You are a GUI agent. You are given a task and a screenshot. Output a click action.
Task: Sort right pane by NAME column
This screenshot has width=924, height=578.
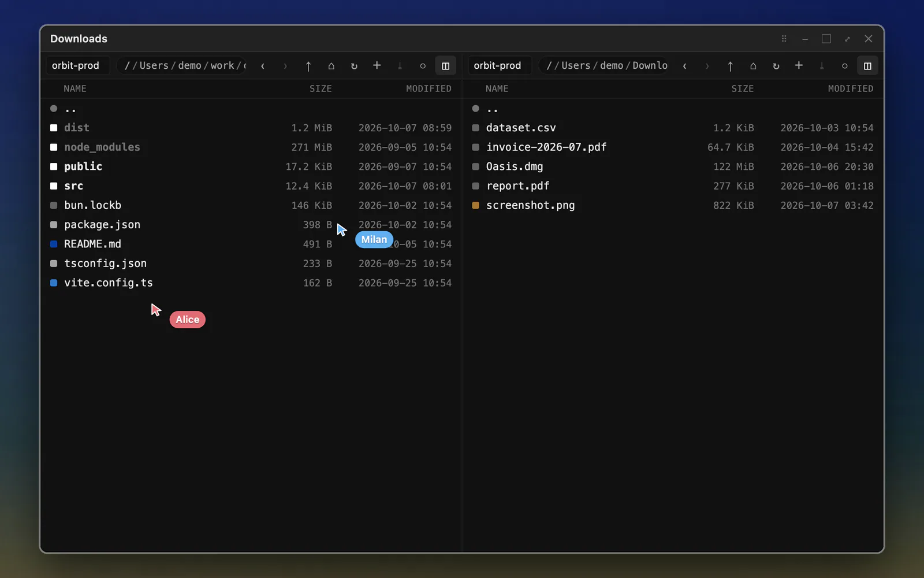[x=497, y=88]
